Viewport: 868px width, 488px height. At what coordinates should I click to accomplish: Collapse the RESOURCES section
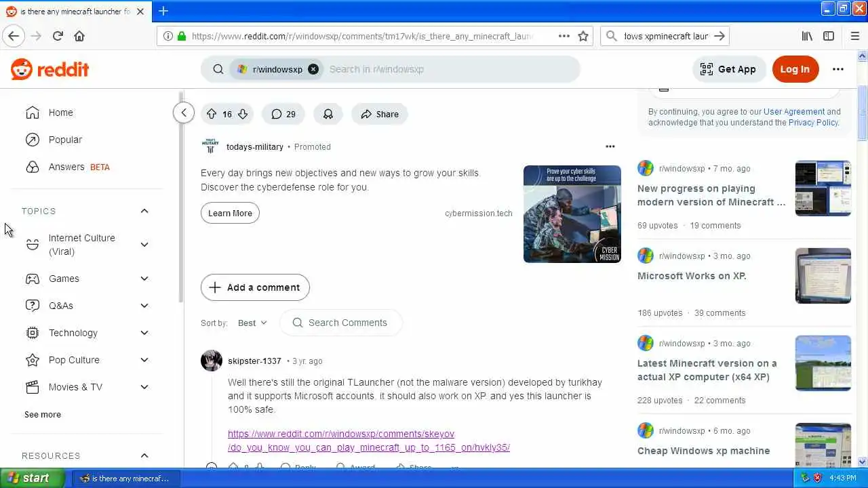tap(144, 455)
